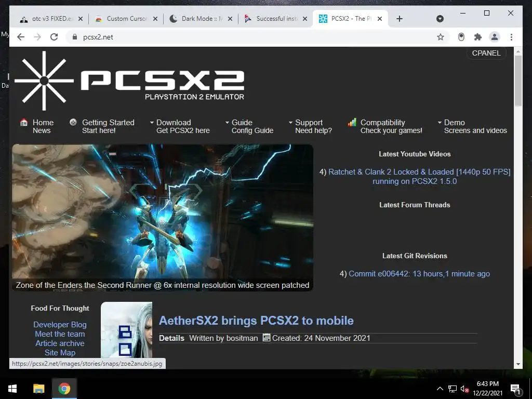The image size is (532, 399).
Task: Open File Explorer from the taskbar
Action: click(x=38, y=389)
